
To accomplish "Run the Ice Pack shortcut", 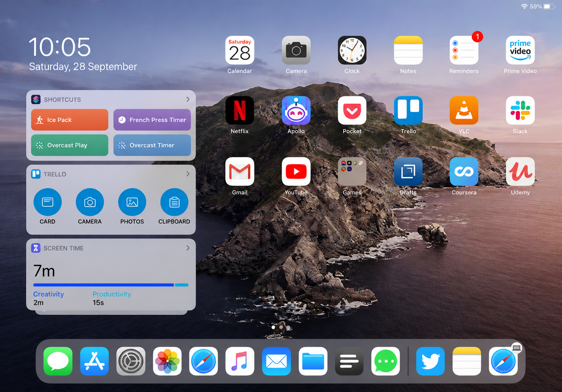I will point(70,120).
